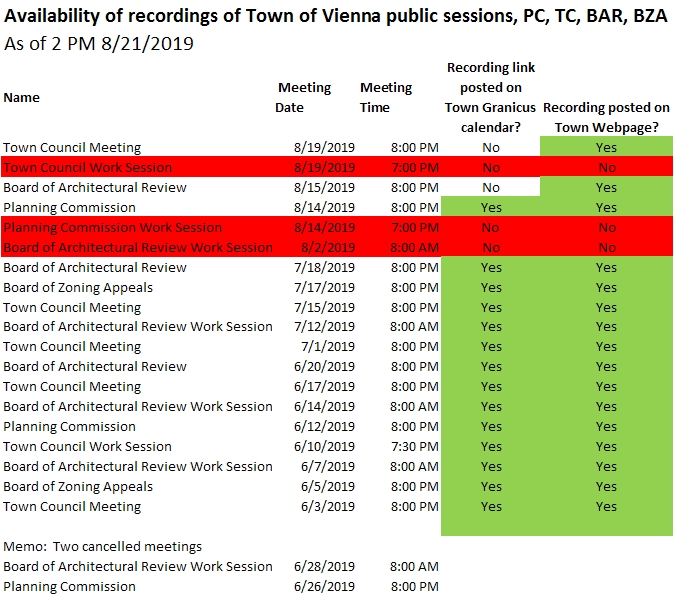Click the Granicus 'Yes' in the 7/18/2019 row

point(491,267)
